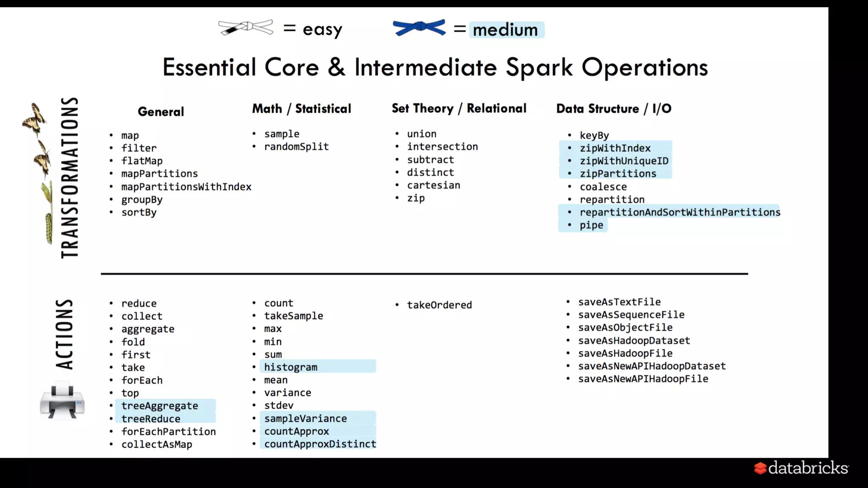Click the histogram highlighted entry

(291, 367)
